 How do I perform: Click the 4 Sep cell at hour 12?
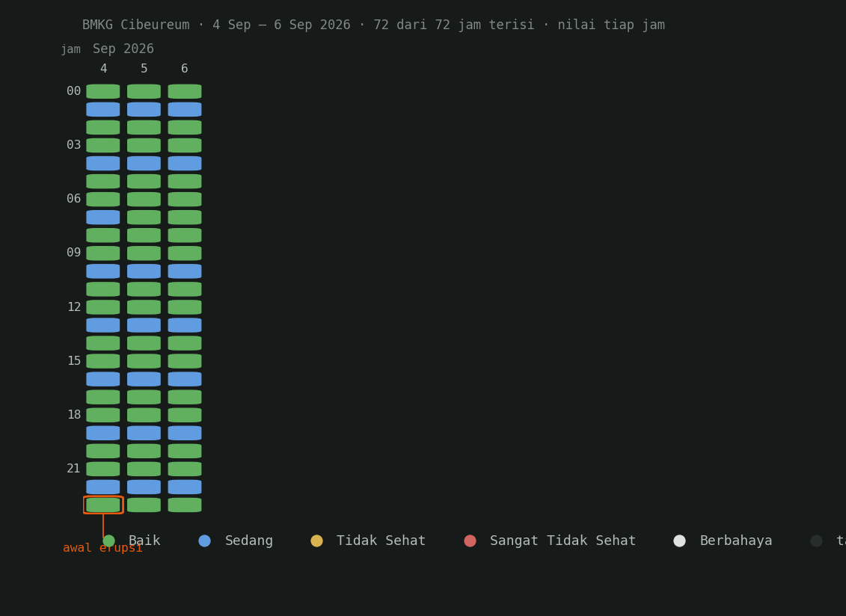pyautogui.click(x=103, y=307)
